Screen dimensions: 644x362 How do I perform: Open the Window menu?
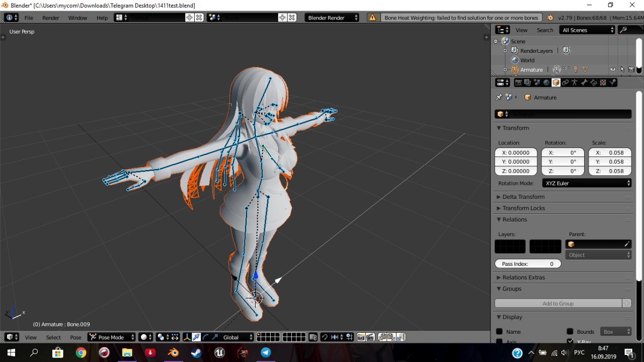point(77,18)
